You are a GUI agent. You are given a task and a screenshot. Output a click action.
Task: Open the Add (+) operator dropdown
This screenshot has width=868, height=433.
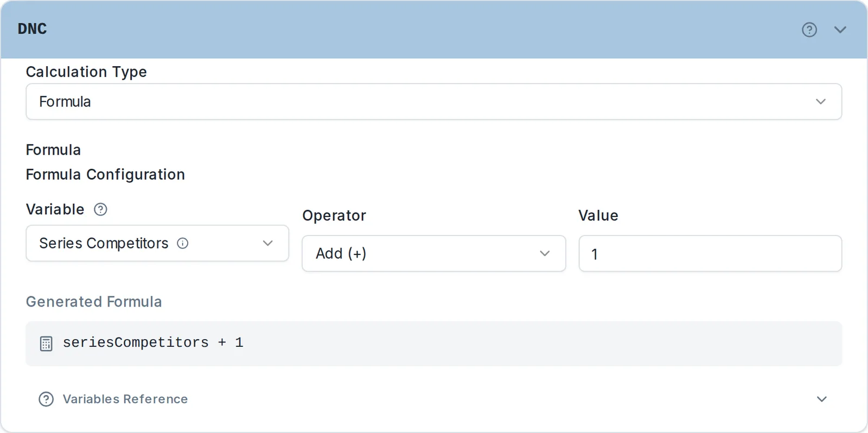click(433, 253)
